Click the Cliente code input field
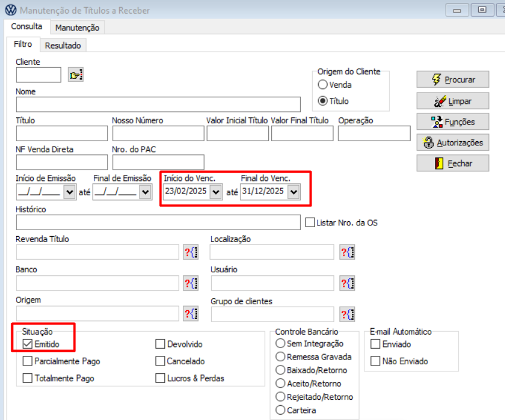The height and width of the screenshot is (420, 505). (x=39, y=75)
